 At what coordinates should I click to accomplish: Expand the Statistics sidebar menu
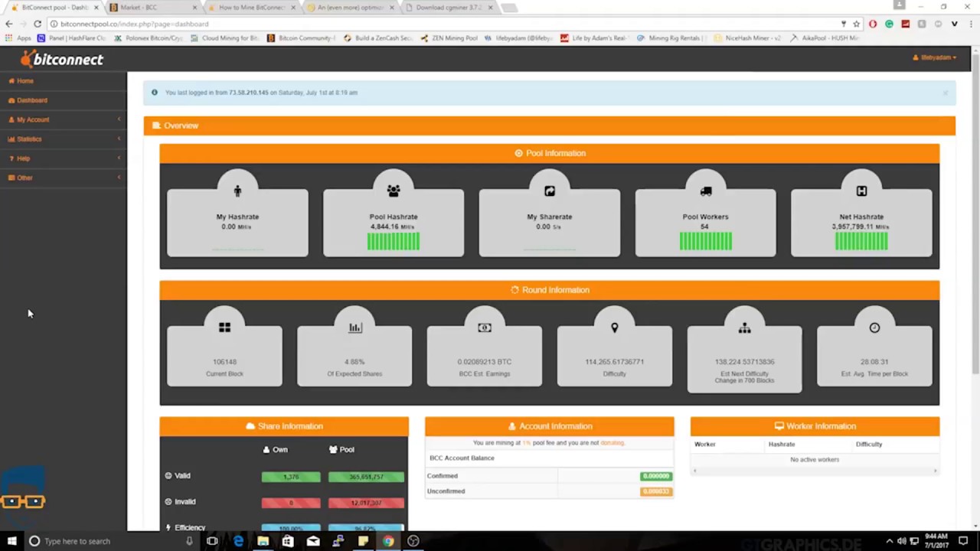click(x=63, y=139)
